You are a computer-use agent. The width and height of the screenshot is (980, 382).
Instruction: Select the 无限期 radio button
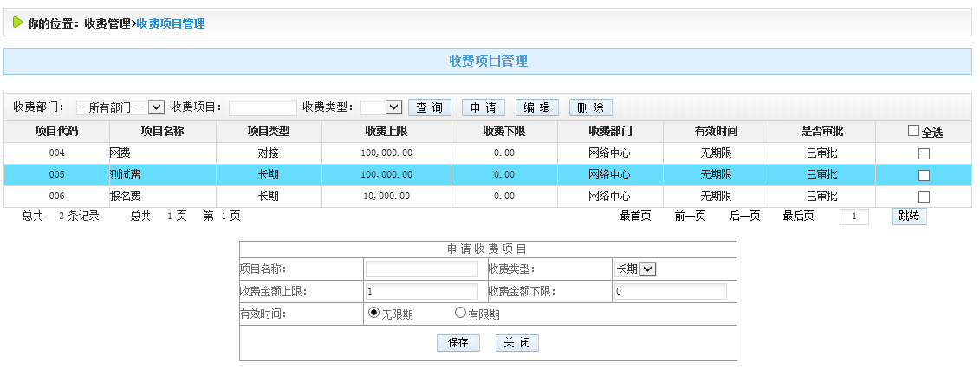[374, 313]
